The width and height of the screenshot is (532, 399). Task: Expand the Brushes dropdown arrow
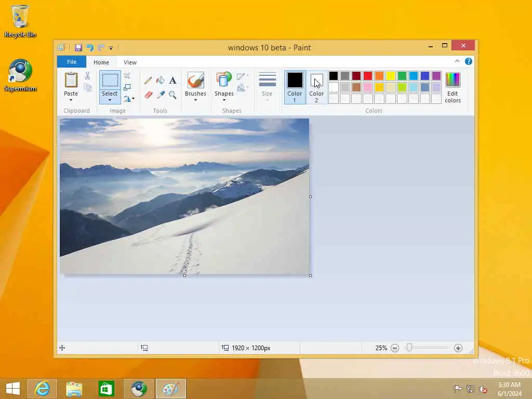[196, 100]
